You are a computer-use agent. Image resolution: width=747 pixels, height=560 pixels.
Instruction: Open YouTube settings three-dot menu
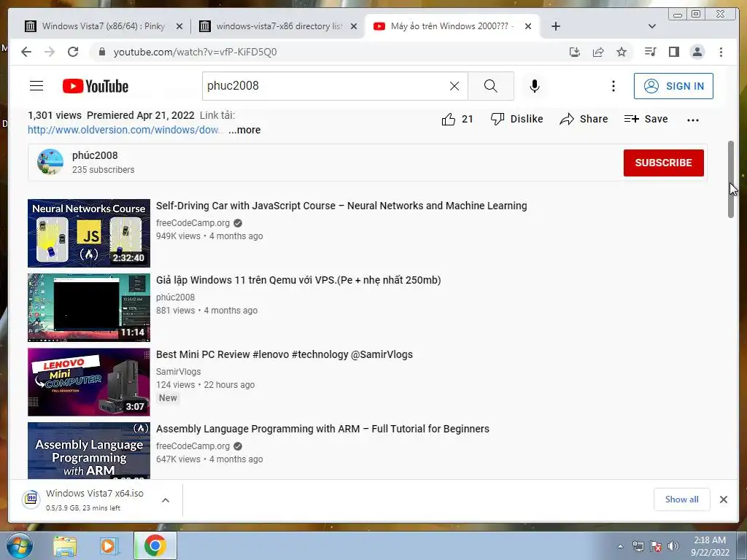tap(613, 86)
